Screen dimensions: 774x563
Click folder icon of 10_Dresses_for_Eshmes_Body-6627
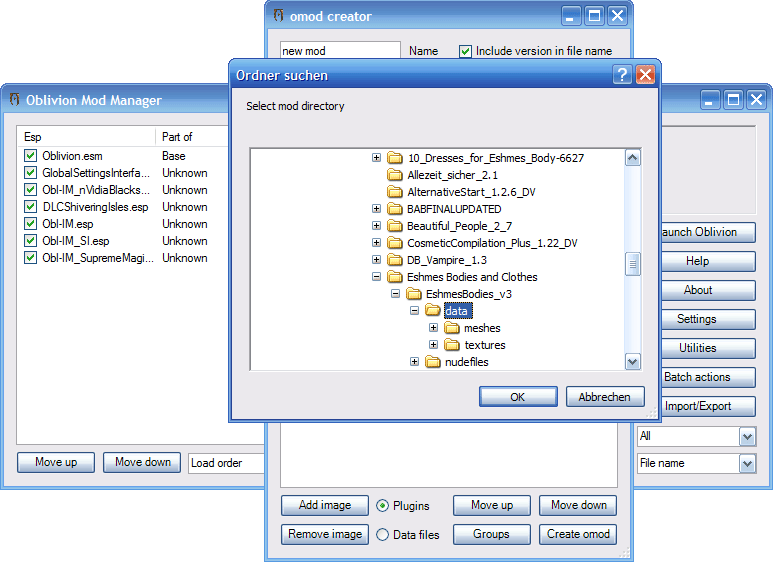(x=394, y=158)
